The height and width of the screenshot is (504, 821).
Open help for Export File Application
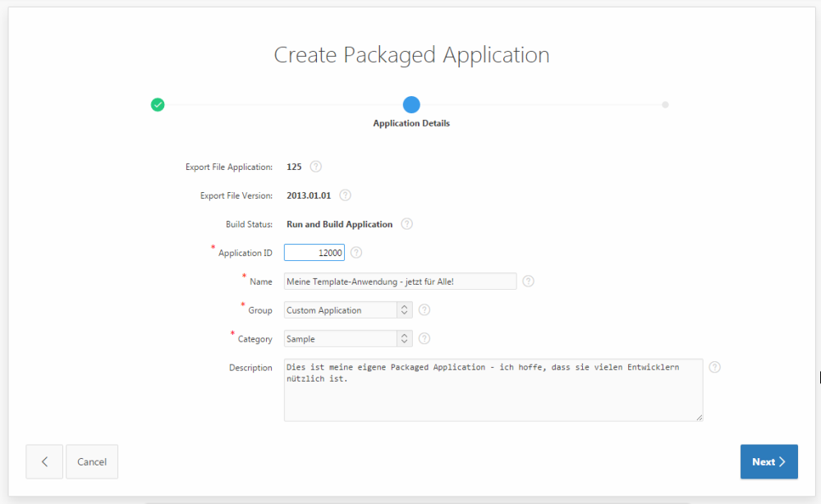[316, 167]
